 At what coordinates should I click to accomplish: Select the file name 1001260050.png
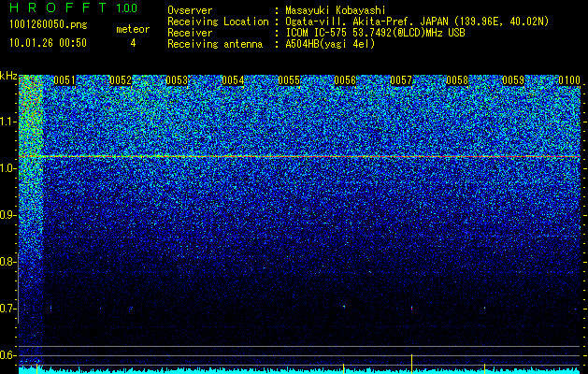[49, 25]
